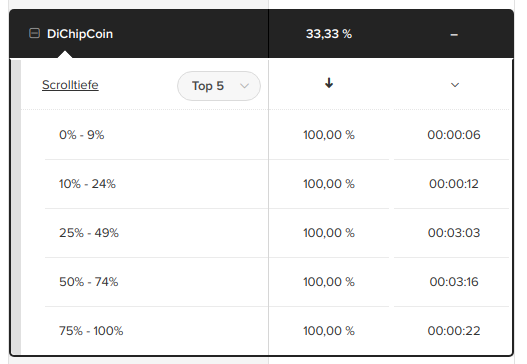Select the 0% - 9% row
The width and height of the screenshot is (527, 364).
pos(277,135)
